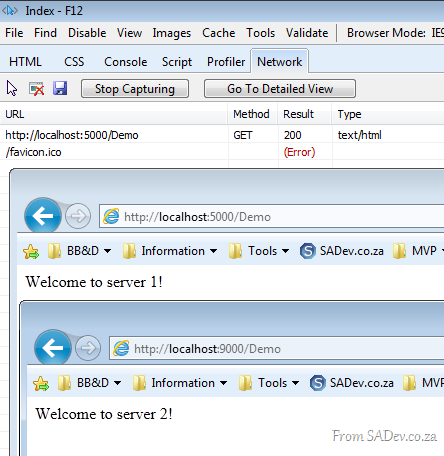
Task: Select the /favicon.ico request row
Action: (222, 152)
